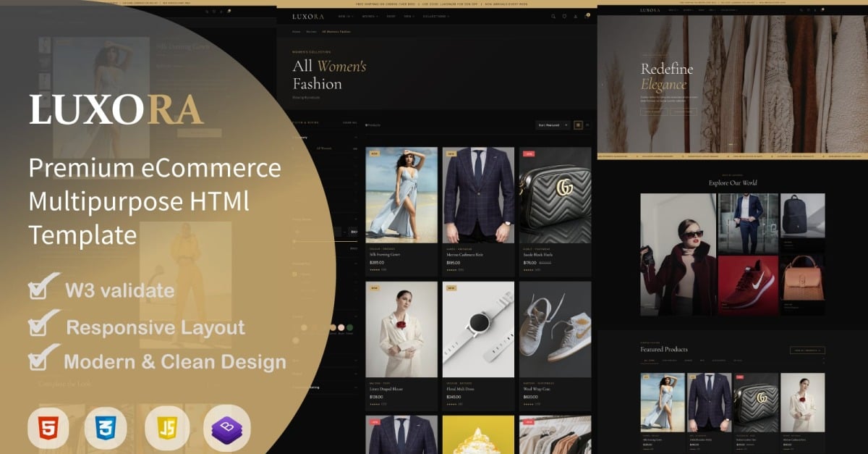
Task: Open the white blazer Linen Draped Blouse image
Action: pos(401,329)
